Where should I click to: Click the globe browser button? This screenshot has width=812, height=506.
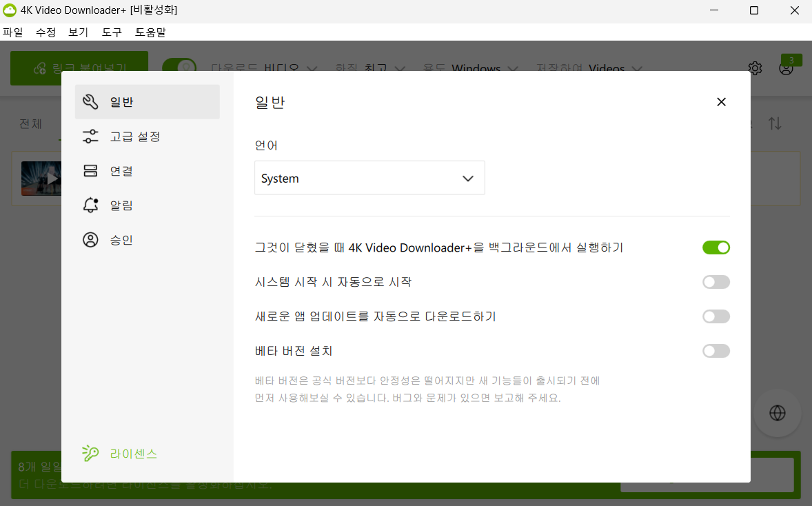click(778, 413)
